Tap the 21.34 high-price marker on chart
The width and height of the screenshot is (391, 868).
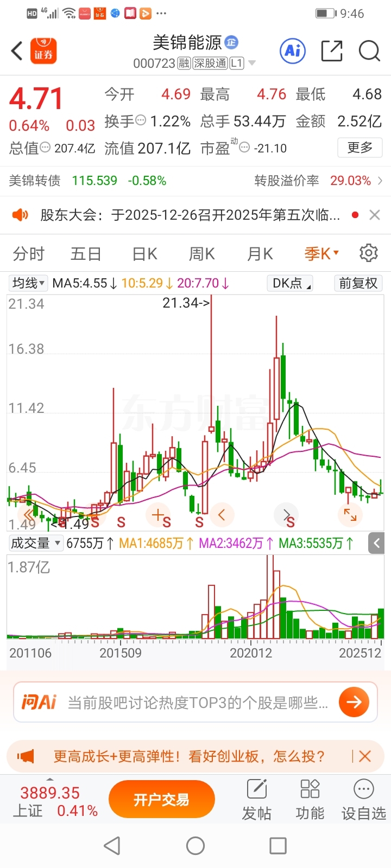click(x=186, y=303)
